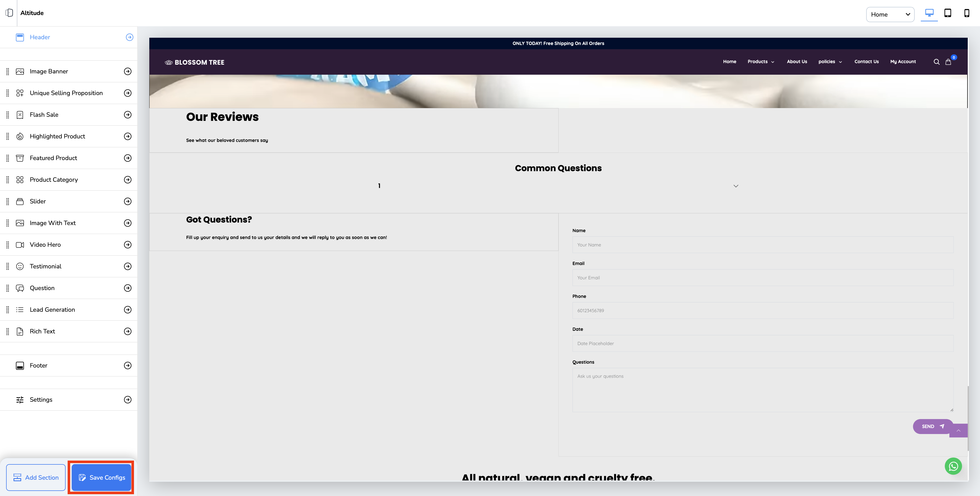Image resolution: width=980 pixels, height=496 pixels.
Task: Switch to mobile phone preview icon
Action: (x=966, y=13)
